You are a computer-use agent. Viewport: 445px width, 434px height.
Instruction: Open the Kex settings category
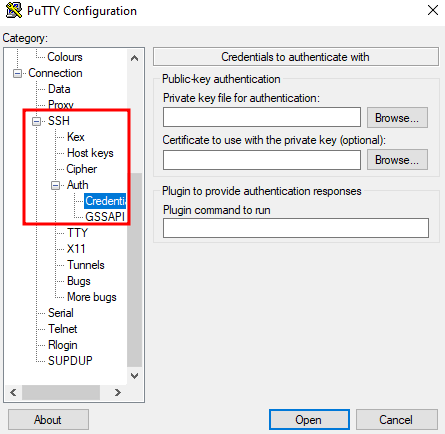tap(76, 137)
